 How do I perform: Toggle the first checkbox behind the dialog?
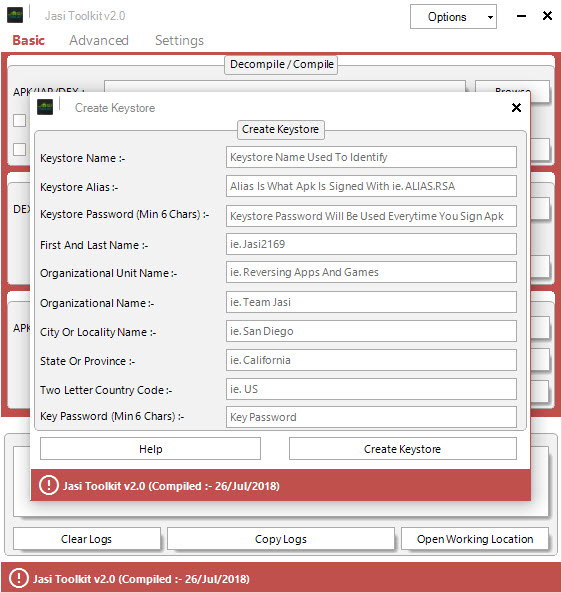[19, 120]
